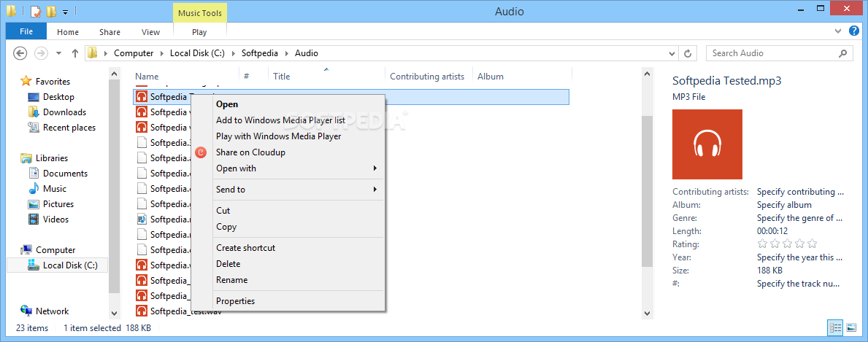Choose Share on Cloudup
The image size is (868, 342).
tap(288, 152)
